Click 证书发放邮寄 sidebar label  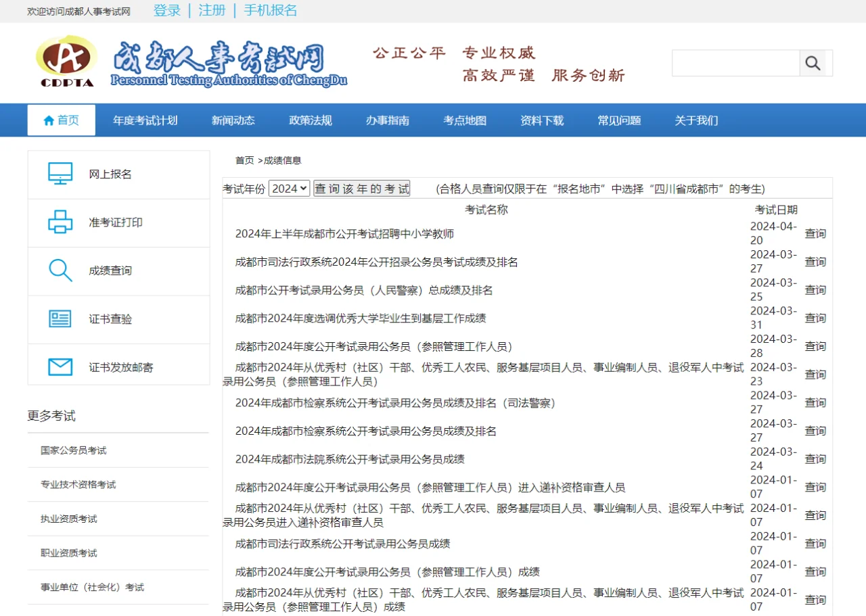121,367
